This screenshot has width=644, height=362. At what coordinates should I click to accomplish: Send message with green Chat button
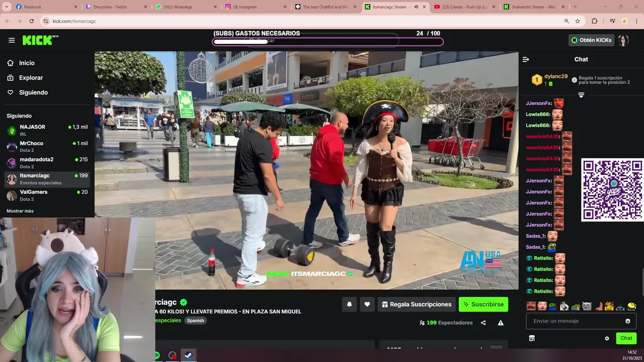point(626,338)
